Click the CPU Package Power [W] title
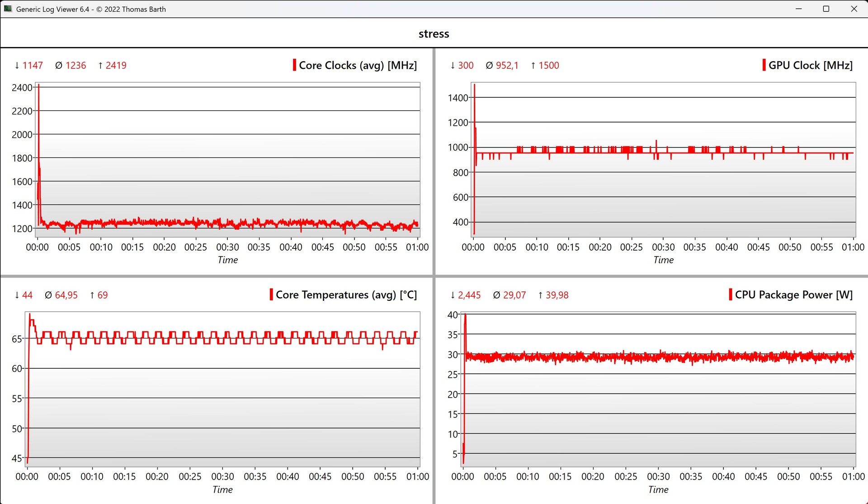 [793, 295]
